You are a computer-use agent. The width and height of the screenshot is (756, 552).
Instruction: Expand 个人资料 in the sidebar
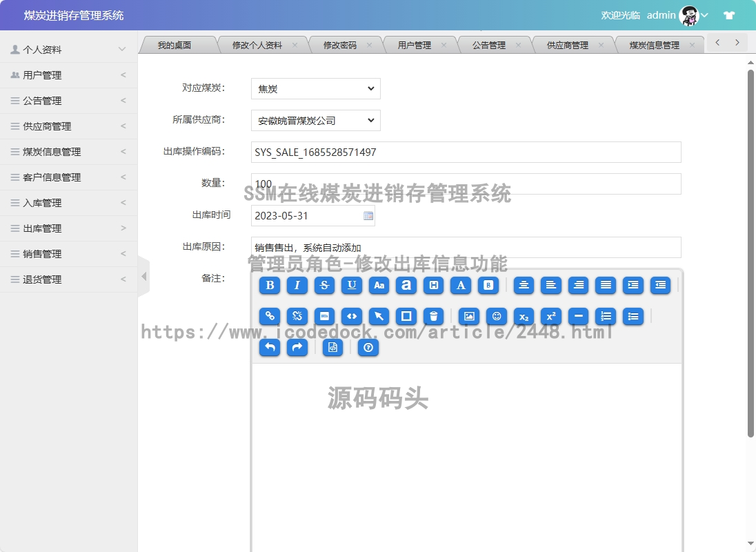click(68, 50)
